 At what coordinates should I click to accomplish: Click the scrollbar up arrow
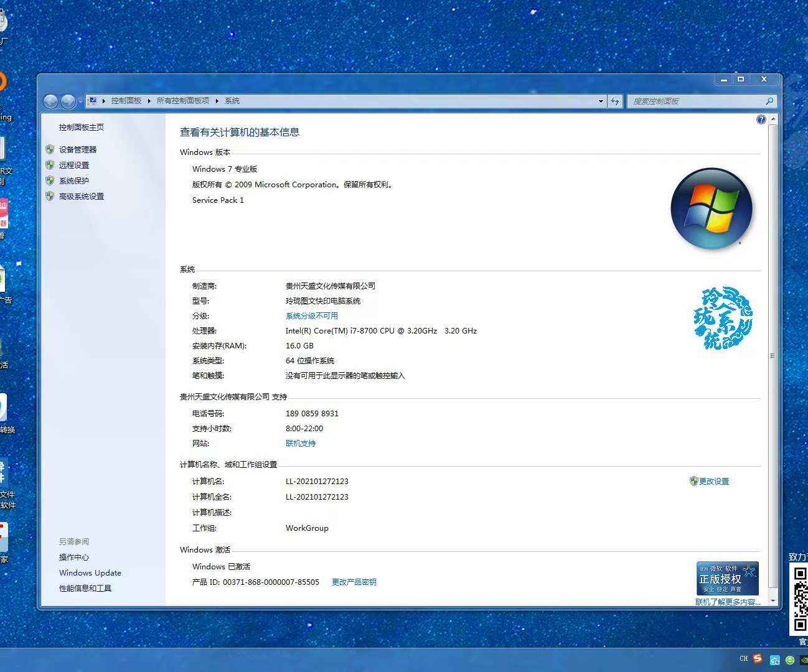click(773, 118)
